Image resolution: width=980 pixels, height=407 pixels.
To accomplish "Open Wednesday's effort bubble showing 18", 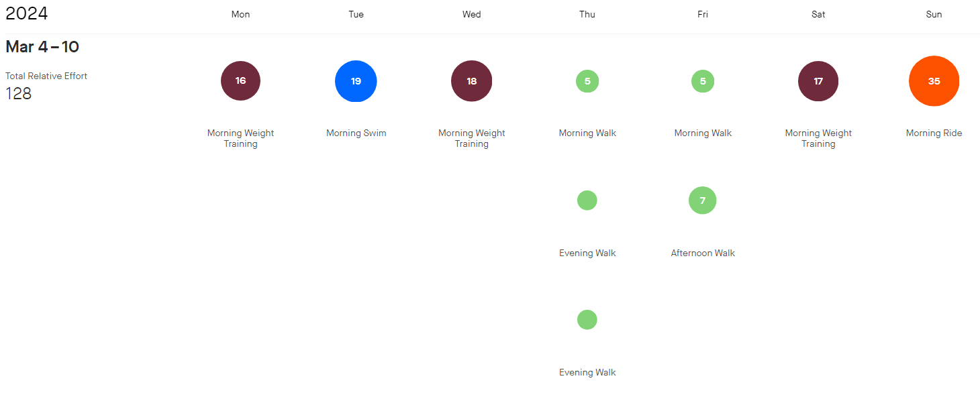I will pyautogui.click(x=472, y=81).
